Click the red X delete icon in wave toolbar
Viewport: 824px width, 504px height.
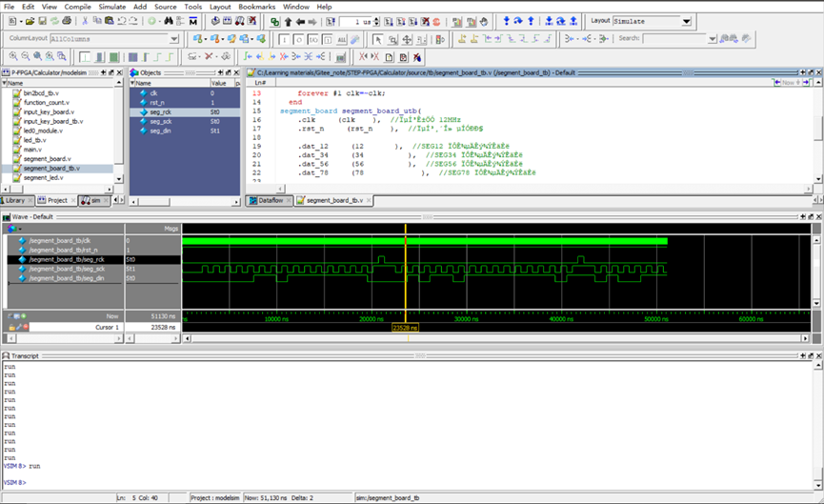pyautogui.click(x=209, y=56)
